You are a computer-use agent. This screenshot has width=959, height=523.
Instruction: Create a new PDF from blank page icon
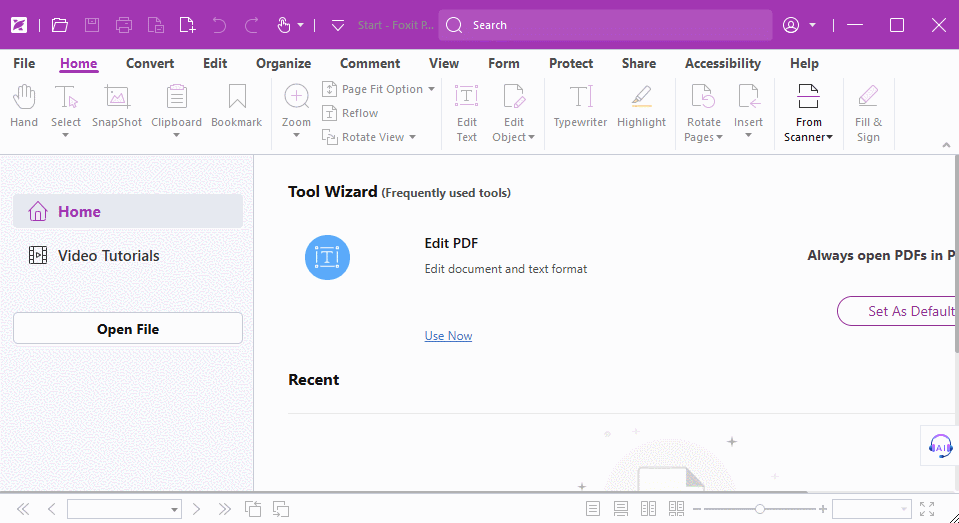[x=187, y=25]
